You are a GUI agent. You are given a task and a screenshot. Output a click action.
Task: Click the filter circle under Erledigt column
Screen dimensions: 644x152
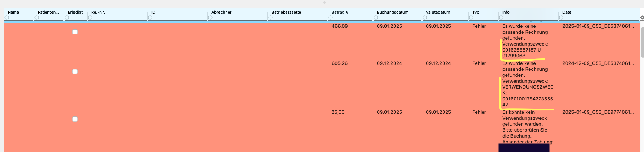pos(67,17)
